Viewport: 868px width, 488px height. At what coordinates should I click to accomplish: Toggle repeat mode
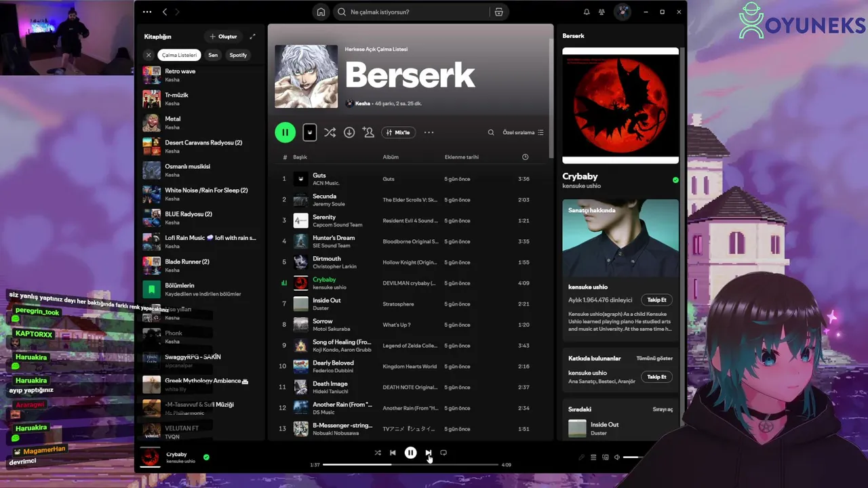pyautogui.click(x=443, y=453)
